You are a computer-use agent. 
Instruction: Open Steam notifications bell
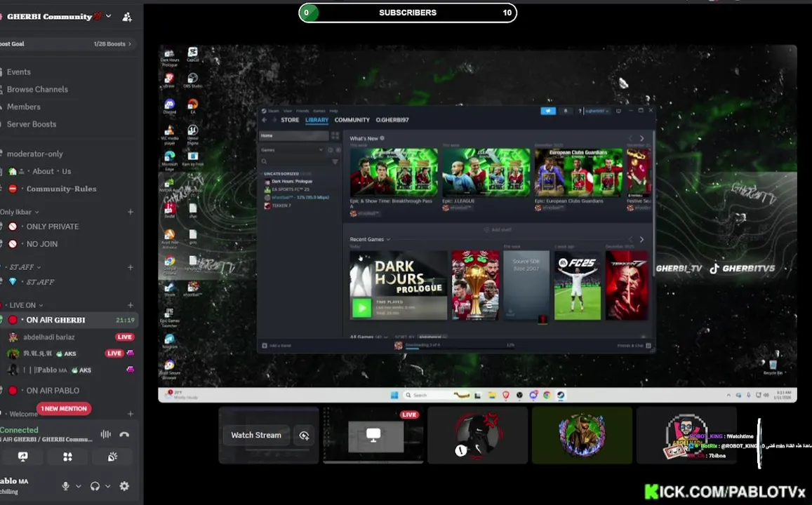coord(566,111)
